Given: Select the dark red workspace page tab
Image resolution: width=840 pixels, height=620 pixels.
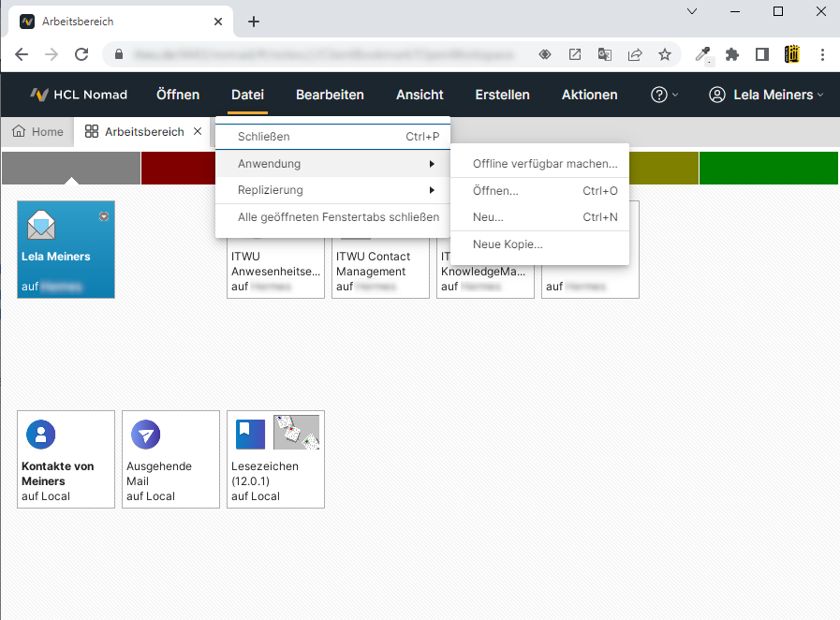Looking at the screenshot, I should (178, 168).
